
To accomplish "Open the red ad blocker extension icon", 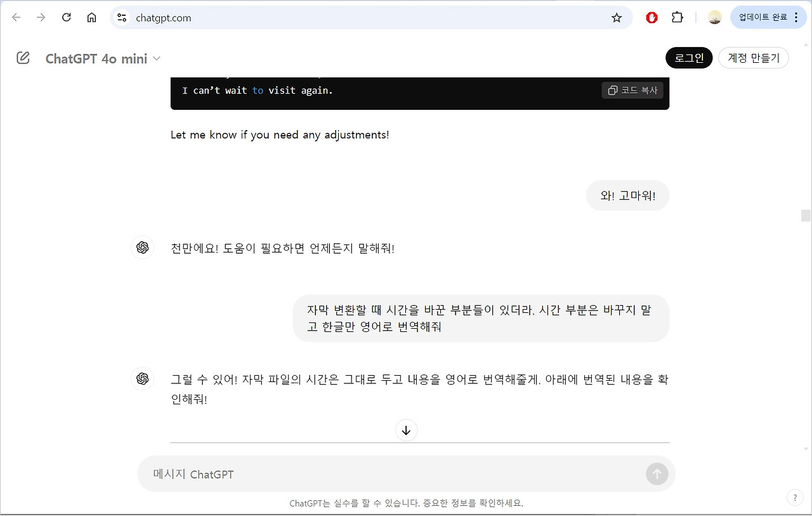I will point(652,18).
